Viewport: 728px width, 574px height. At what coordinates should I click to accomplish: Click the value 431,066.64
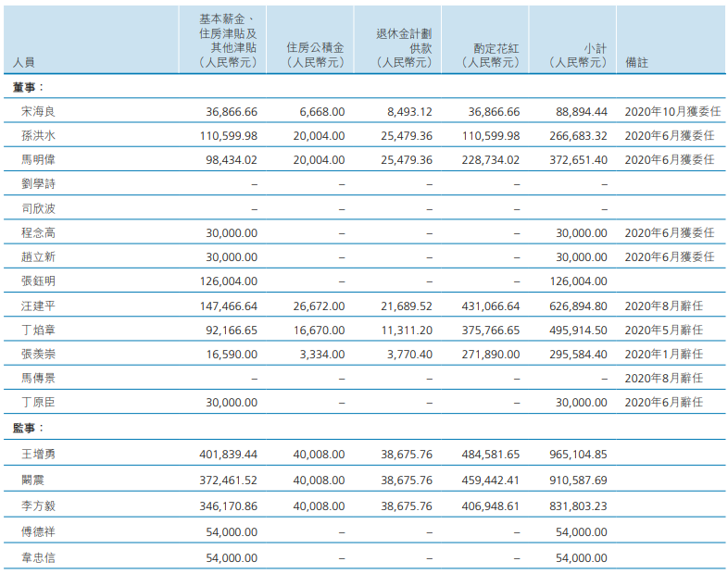[491, 306]
